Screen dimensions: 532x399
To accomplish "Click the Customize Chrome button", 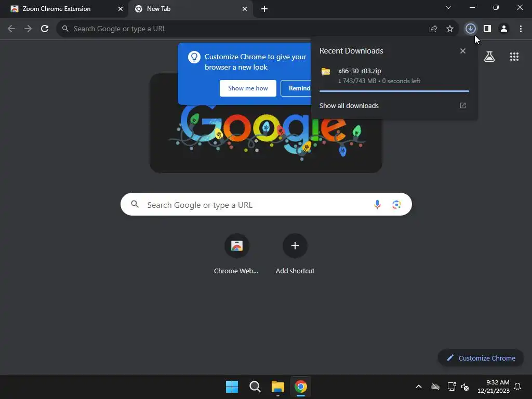I will [x=481, y=358].
